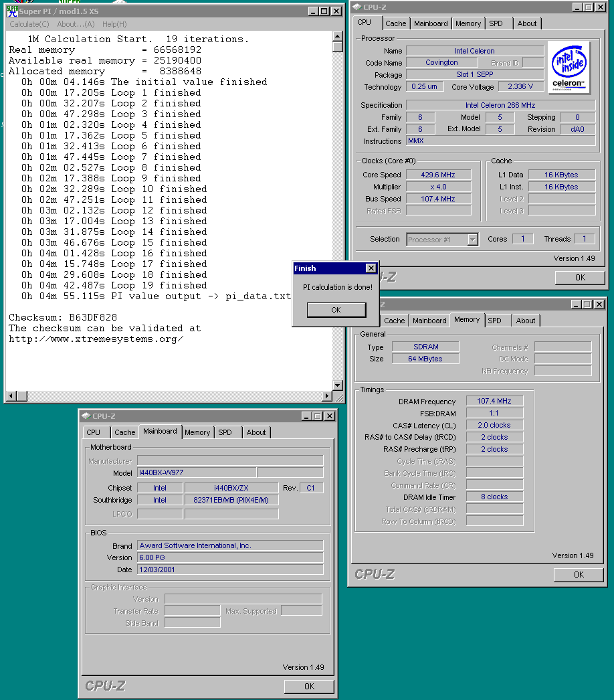The height and width of the screenshot is (700, 614).
Task: Click the Southbridge 82371EB/MB (PIIX4E/M) field
Action: (x=231, y=501)
